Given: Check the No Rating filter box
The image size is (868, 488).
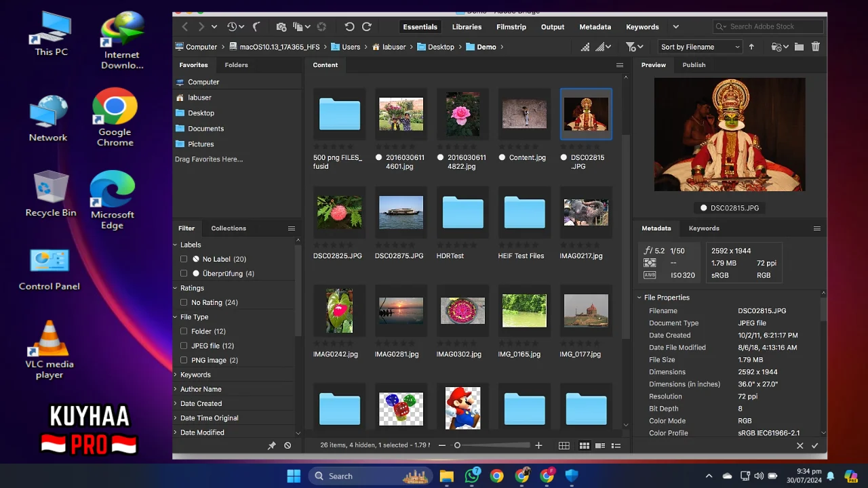Looking at the screenshot, I should click(184, 302).
